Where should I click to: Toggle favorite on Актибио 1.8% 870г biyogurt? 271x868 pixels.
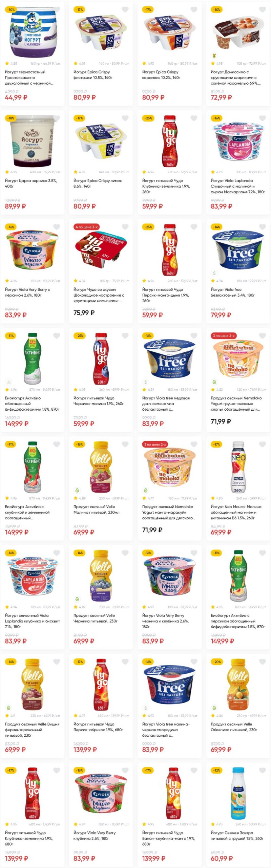tap(57, 335)
